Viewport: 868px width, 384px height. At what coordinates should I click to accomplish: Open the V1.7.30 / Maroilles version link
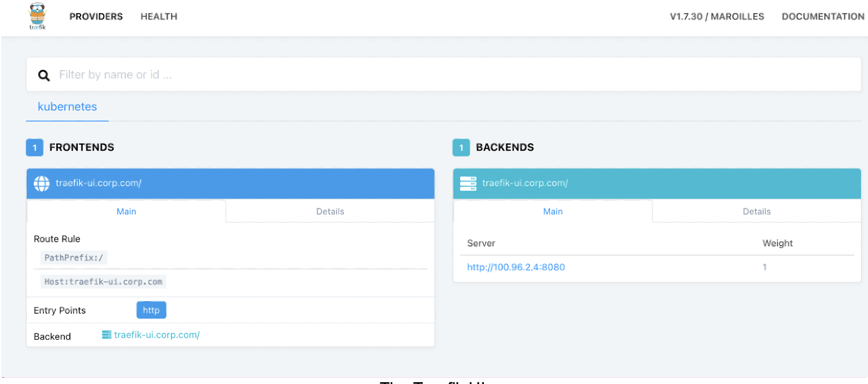pos(716,17)
